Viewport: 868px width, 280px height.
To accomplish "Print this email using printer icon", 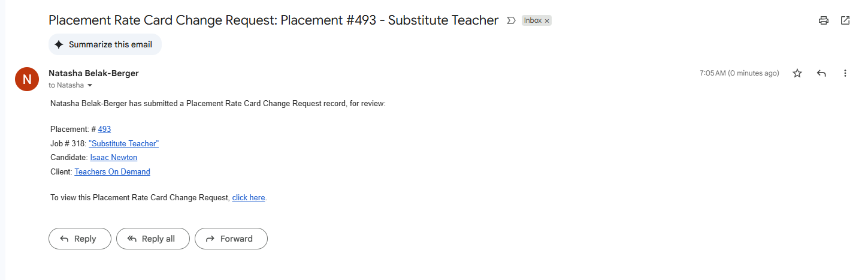I will click(x=823, y=20).
